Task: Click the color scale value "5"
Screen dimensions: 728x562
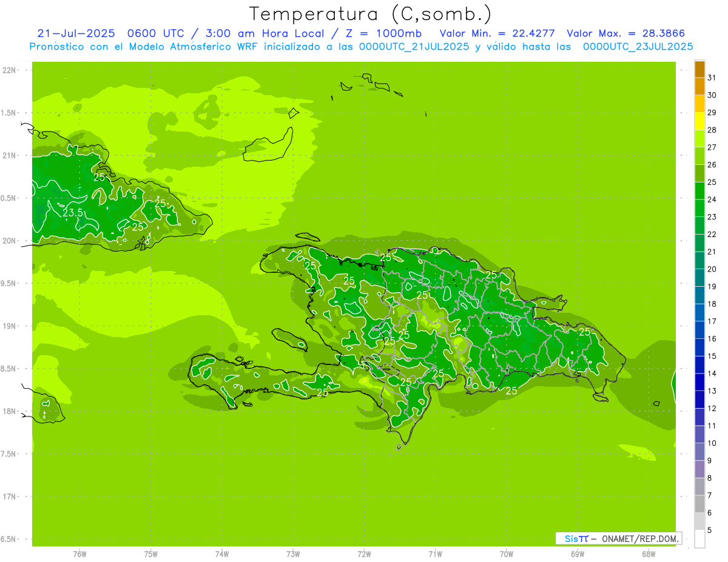Action: pyautogui.click(x=709, y=530)
